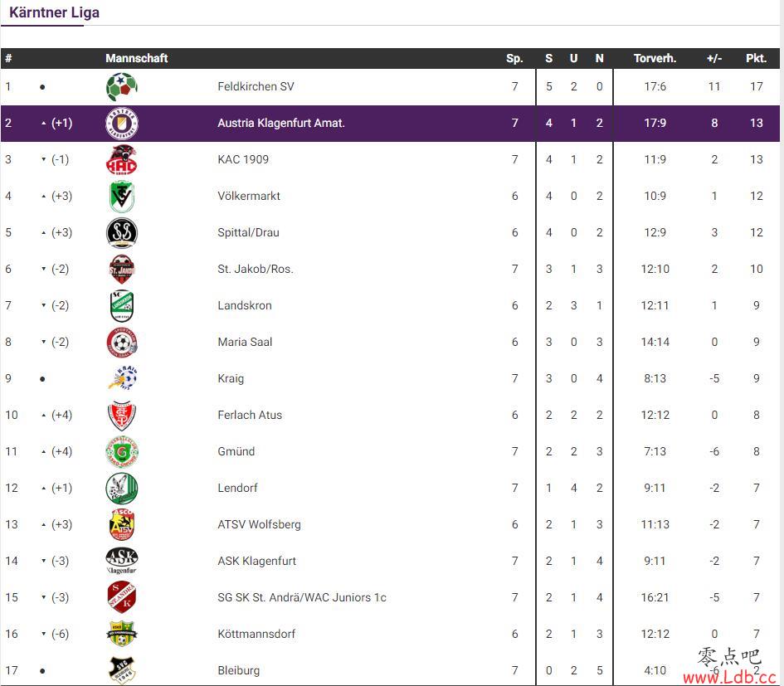This screenshot has width=784, height=686.
Task: Click the SK St. Andrä red crest
Action: (x=121, y=597)
